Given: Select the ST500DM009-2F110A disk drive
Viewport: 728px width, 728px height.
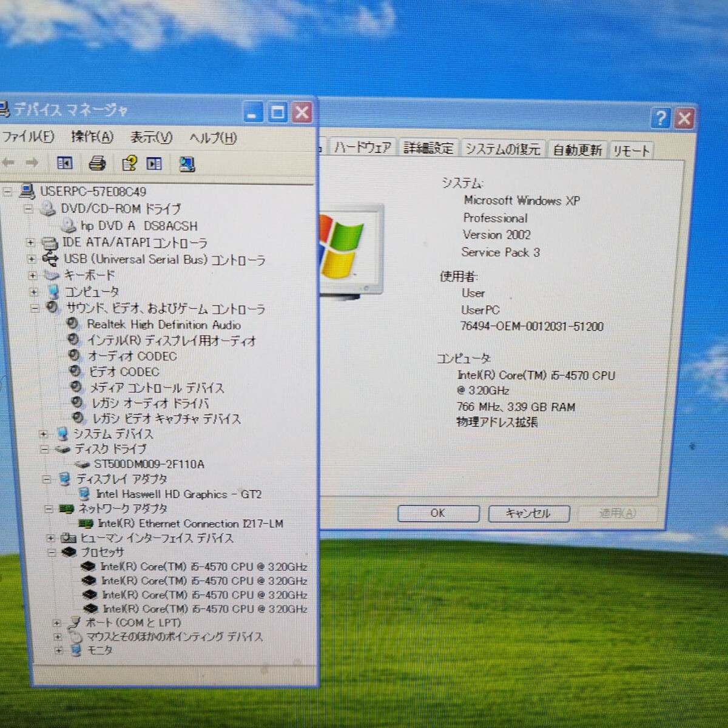Looking at the screenshot, I should (149, 464).
